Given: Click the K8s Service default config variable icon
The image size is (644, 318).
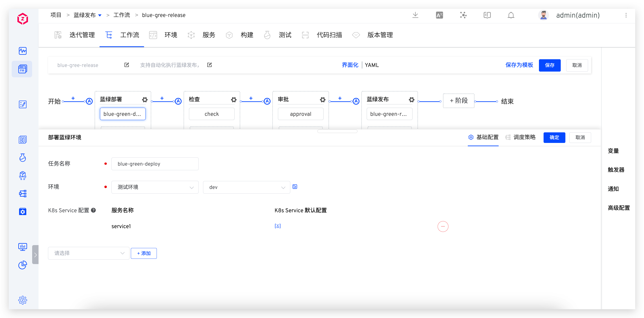Looking at the screenshot, I should (278, 226).
